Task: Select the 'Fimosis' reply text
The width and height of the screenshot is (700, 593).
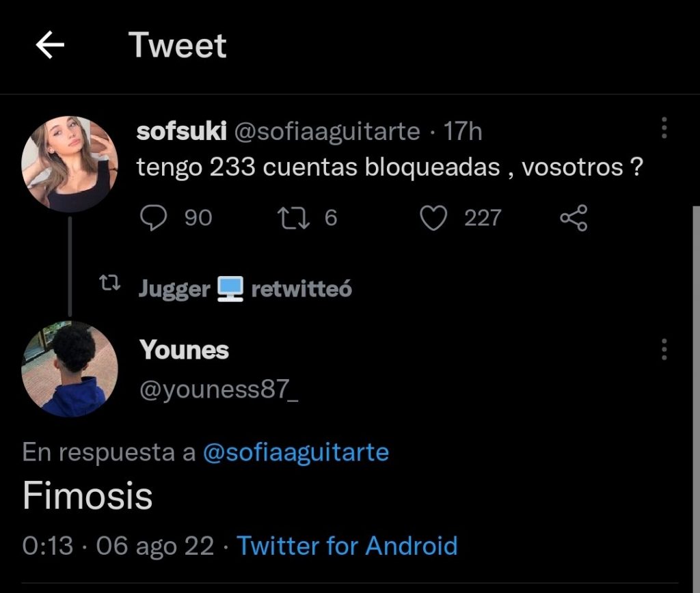Action: 87,496
